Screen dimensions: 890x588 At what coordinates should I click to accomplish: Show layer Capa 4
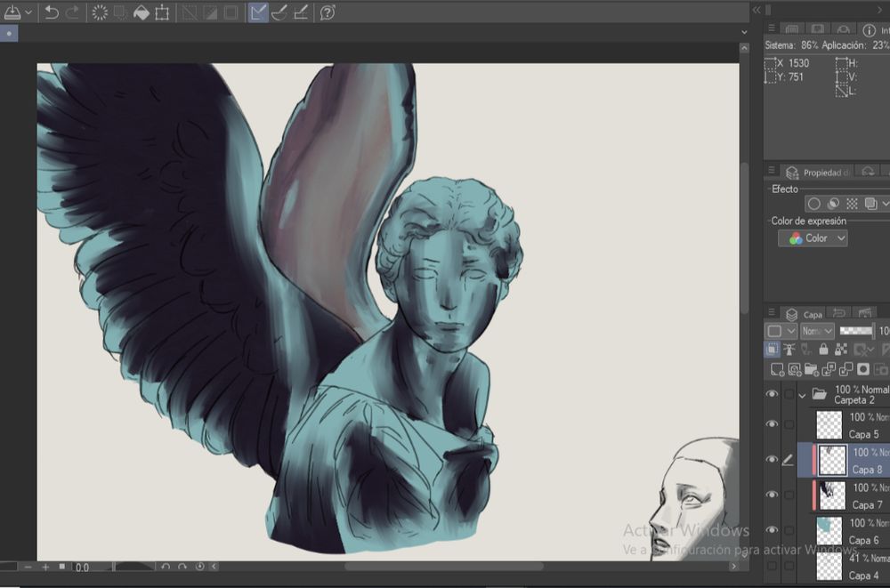pos(772,565)
